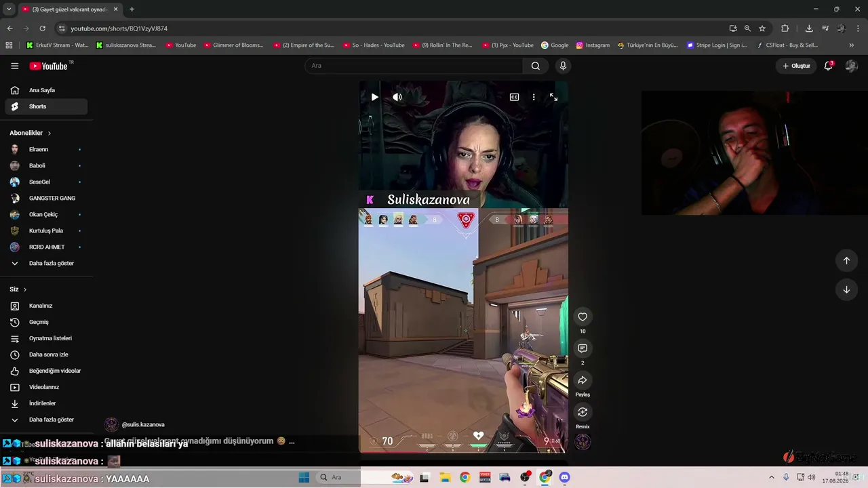Open a new browser tab
The image size is (868, 488).
[132, 9]
